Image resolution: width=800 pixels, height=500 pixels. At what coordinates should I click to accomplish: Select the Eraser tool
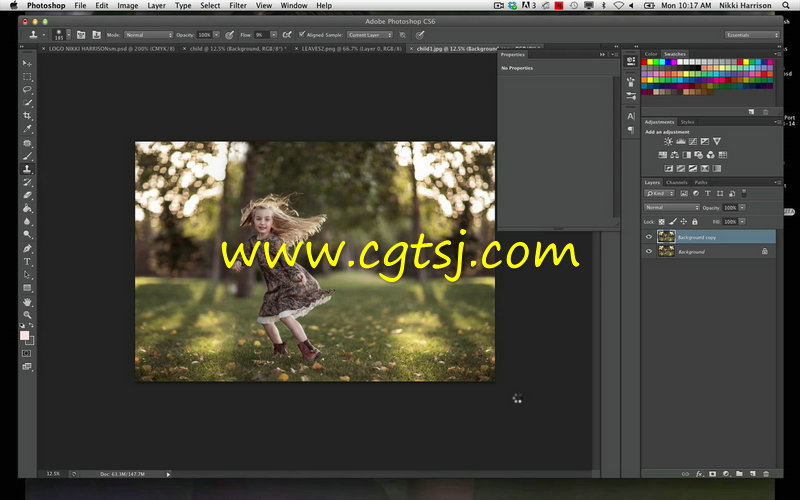click(27, 195)
